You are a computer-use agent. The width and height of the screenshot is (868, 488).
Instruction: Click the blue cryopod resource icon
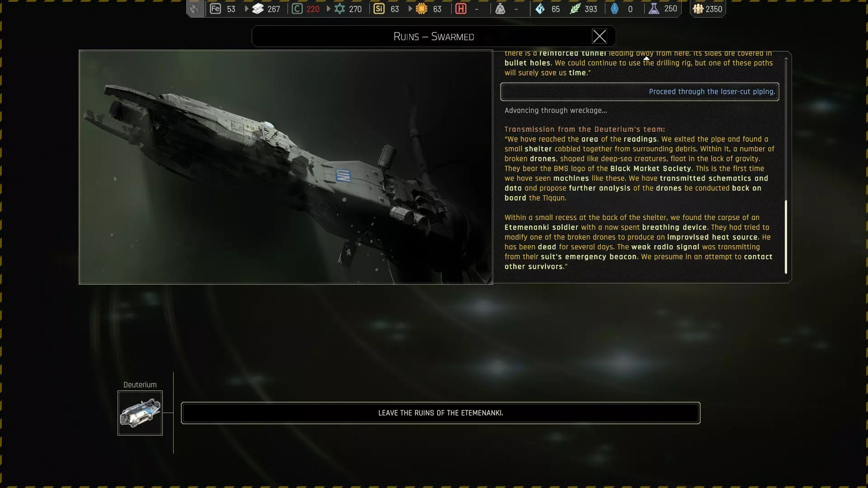coord(614,9)
